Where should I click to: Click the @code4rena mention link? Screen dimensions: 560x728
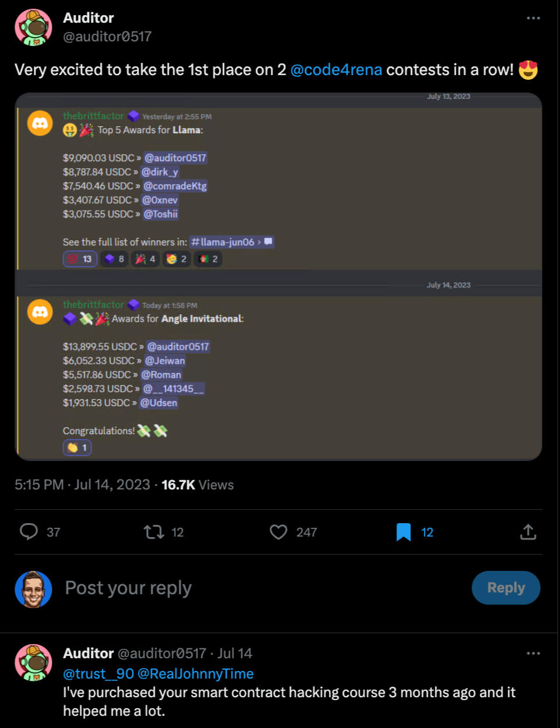coord(336,70)
